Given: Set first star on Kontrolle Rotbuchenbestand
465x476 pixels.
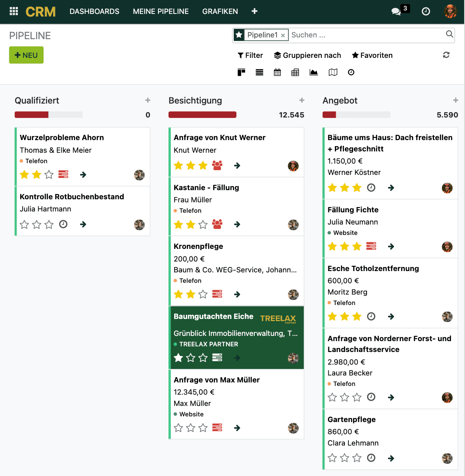Looking at the screenshot, I should click(x=24, y=225).
